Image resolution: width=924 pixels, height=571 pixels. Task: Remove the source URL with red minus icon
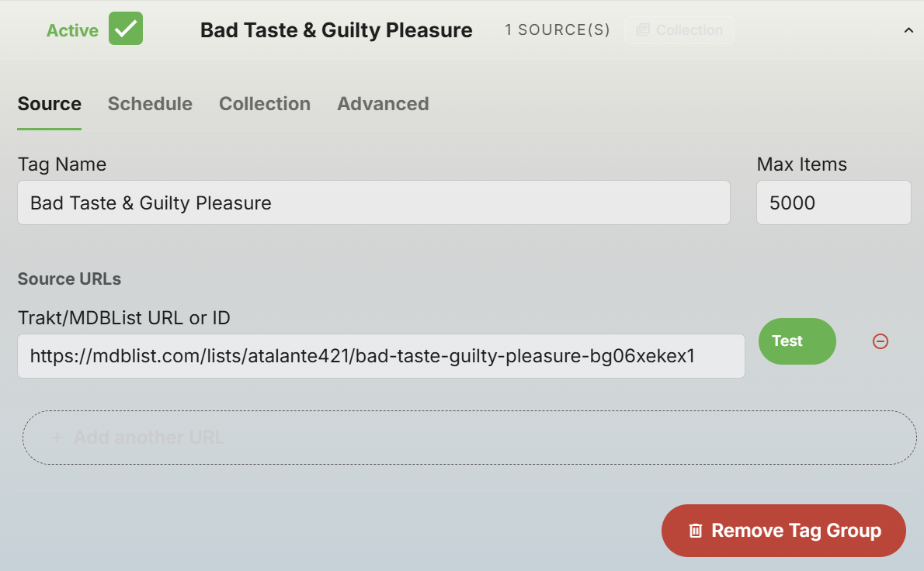(880, 341)
